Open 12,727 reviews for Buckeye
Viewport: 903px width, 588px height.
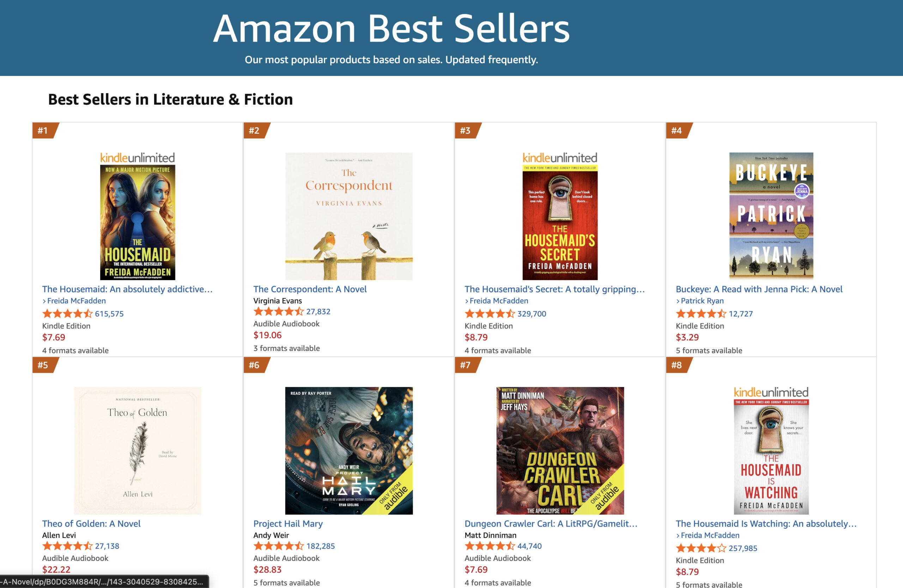tap(741, 314)
